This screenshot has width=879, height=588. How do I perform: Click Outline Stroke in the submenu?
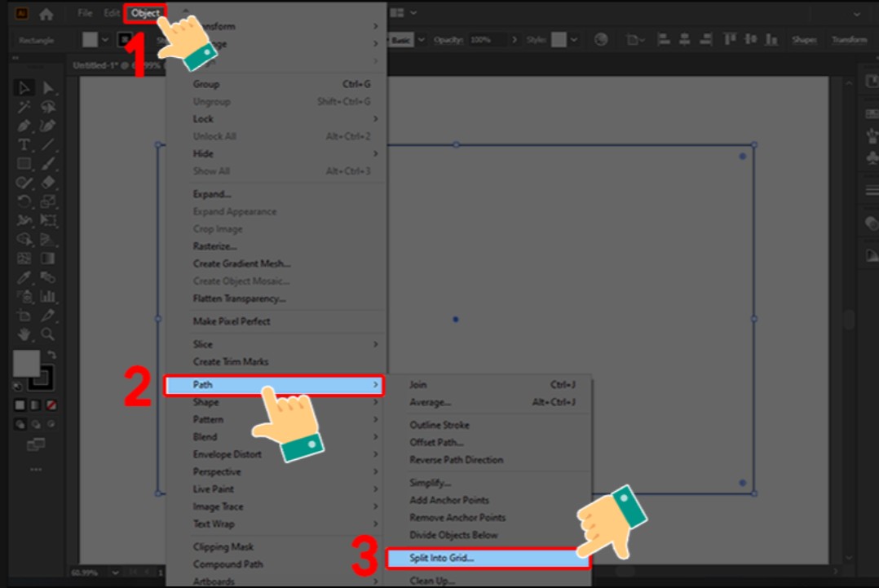(x=439, y=425)
